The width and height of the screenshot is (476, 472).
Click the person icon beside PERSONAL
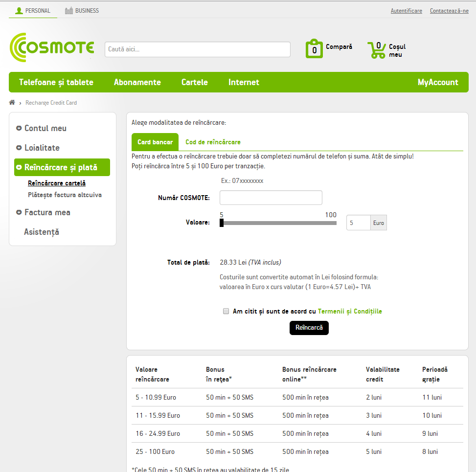coord(19,11)
